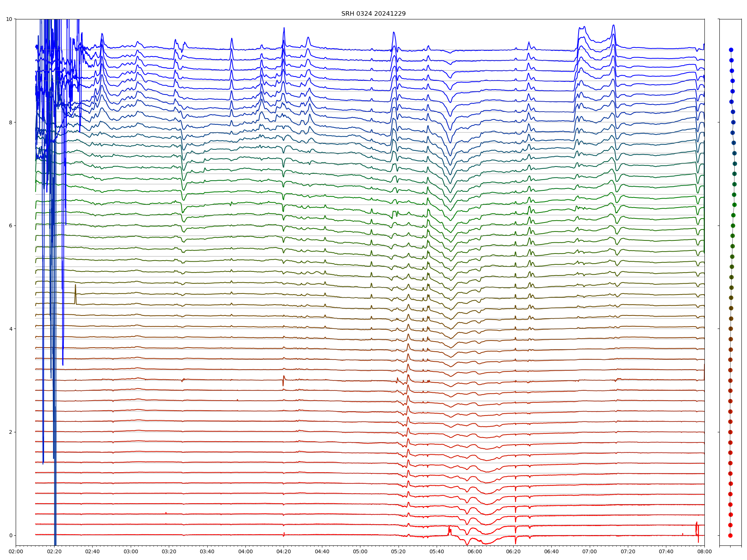Click the y-axis label 4
This screenshot has width=747, height=560.
(10, 329)
